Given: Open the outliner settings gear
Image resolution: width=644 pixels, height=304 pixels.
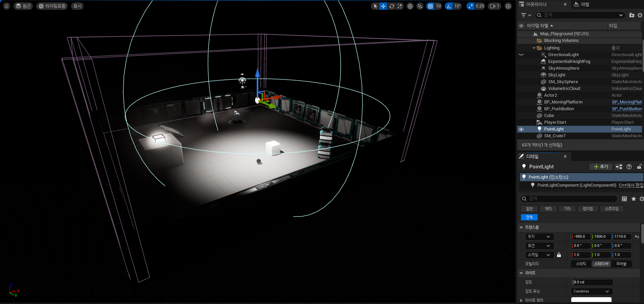Looking at the screenshot, I should coord(640,15).
